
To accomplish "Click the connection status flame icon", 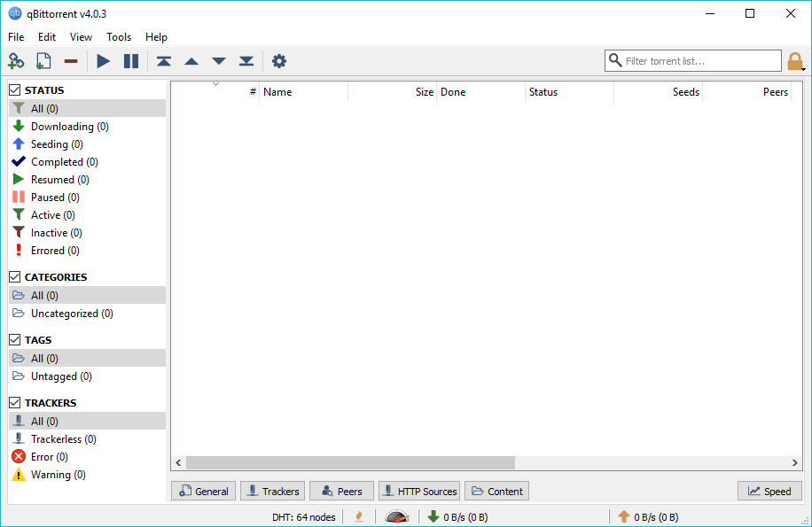I will click(x=358, y=516).
